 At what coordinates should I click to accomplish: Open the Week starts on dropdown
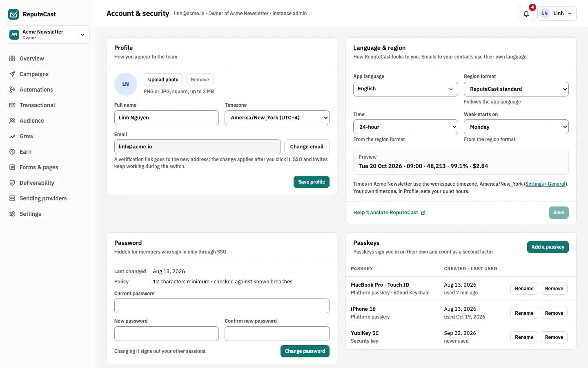[516, 127]
